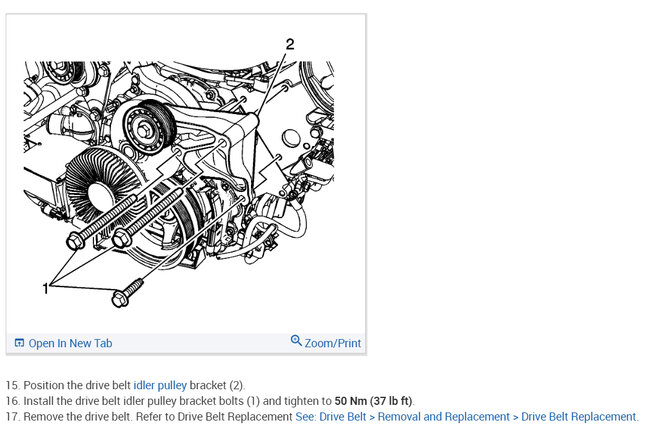Open the See: Drive Belt Replacement link
Screen dimensions: 650x440
tap(466, 417)
